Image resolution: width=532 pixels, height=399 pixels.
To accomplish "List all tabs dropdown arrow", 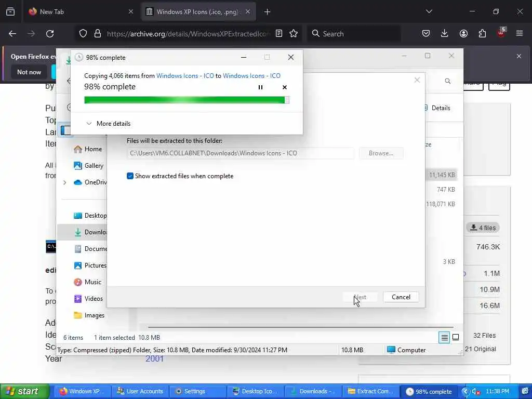I will [429, 12].
